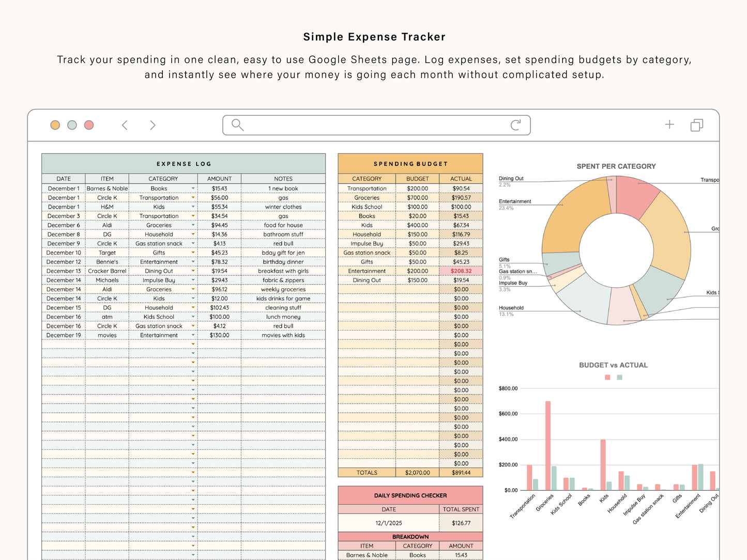
Task: Click the TOTALS row in spending budget
Action: coord(410,472)
